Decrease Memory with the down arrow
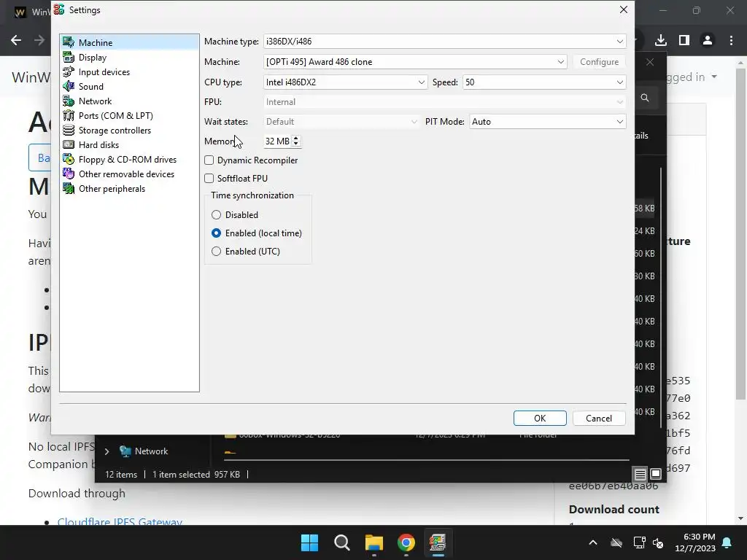Image resolution: width=747 pixels, height=560 pixels. 296,144
